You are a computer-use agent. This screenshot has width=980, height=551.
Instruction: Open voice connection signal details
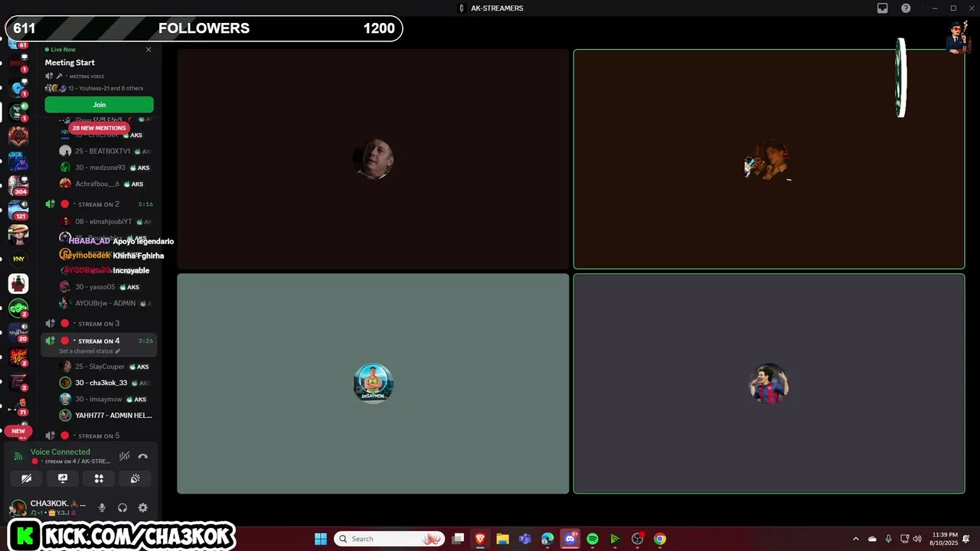(x=18, y=456)
